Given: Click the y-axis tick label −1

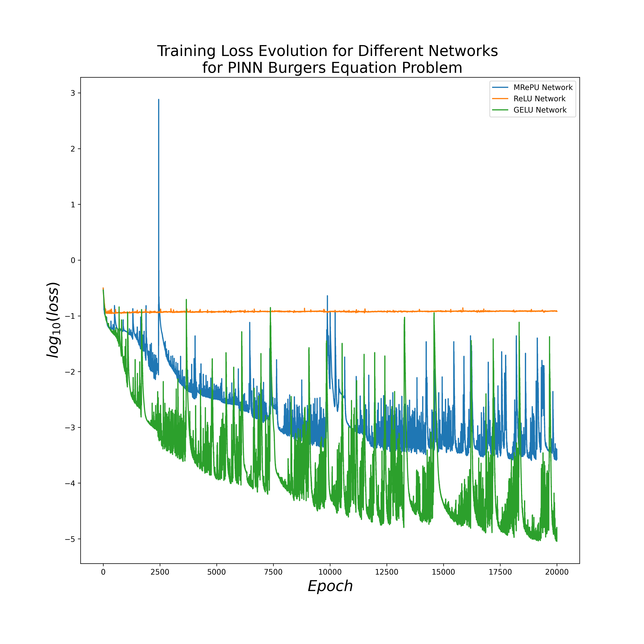Looking at the screenshot, I should pyautogui.click(x=70, y=316).
